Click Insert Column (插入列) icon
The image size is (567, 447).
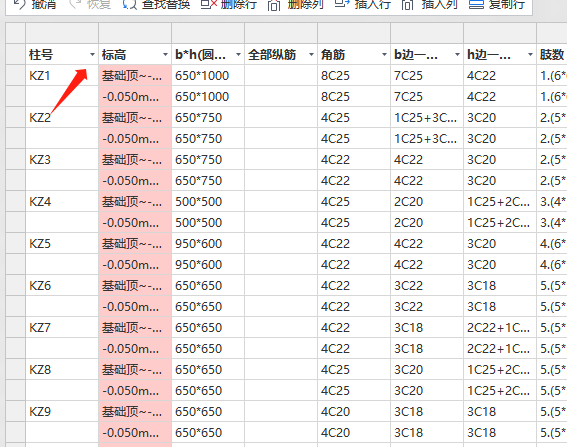[408, 4]
